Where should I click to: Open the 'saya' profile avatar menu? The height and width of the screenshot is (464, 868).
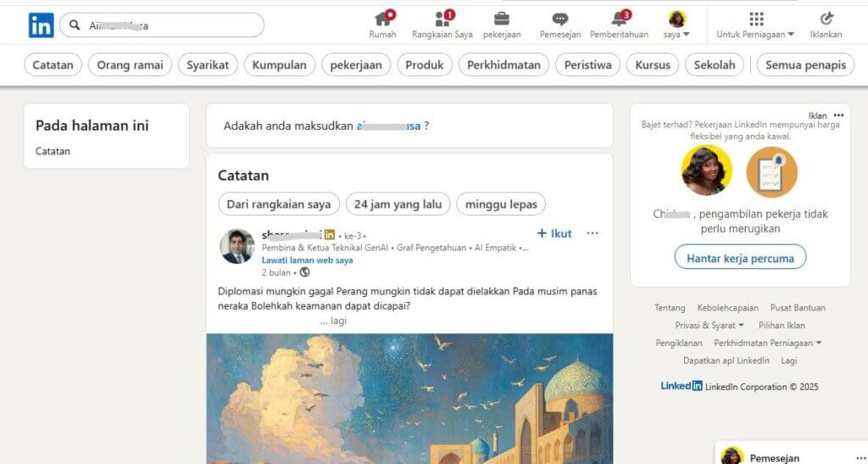pos(676,25)
